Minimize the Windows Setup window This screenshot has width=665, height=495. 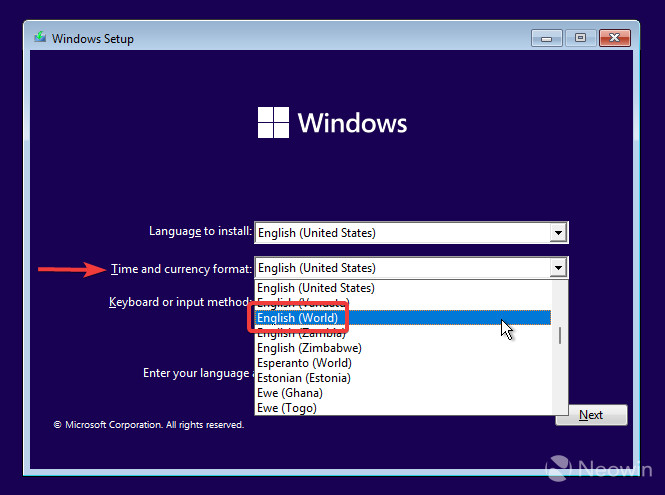click(x=547, y=38)
